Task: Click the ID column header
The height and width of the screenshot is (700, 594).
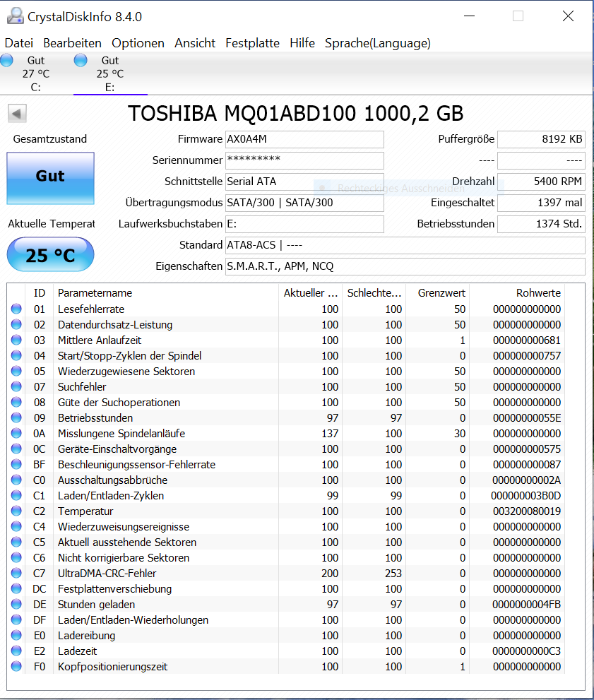Action: [x=40, y=293]
